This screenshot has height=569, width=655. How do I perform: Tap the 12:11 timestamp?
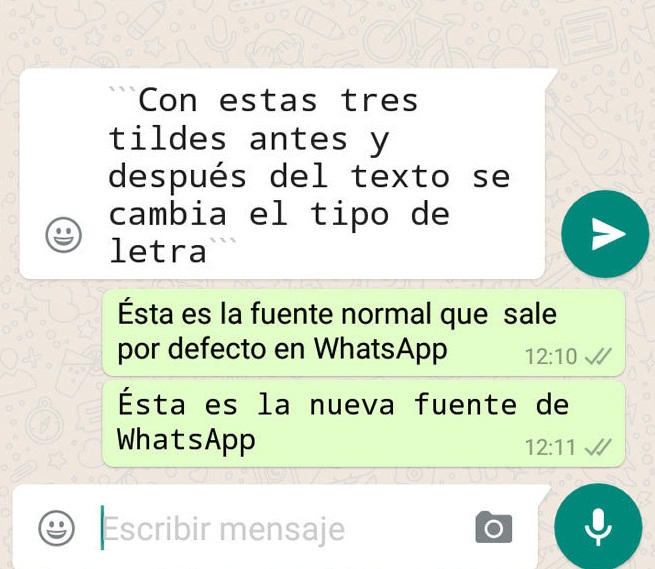pos(551,448)
